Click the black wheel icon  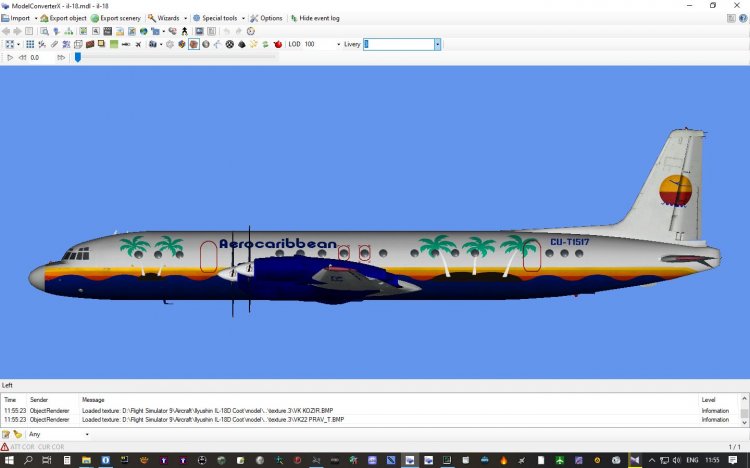pos(230,44)
